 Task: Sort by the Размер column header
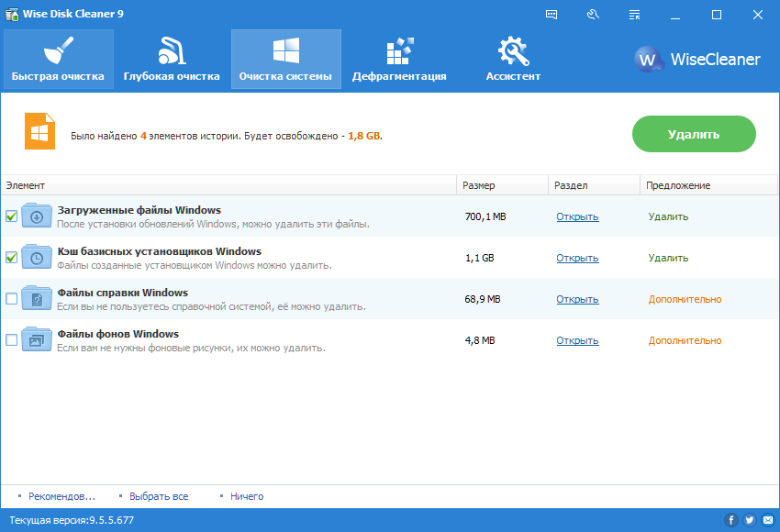pyautogui.click(x=503, y=185)
